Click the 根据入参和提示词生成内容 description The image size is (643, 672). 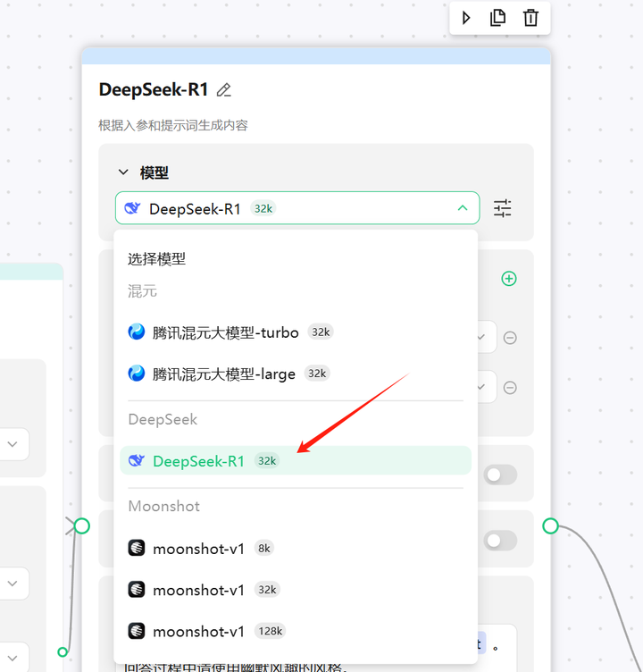pos(173,125)
